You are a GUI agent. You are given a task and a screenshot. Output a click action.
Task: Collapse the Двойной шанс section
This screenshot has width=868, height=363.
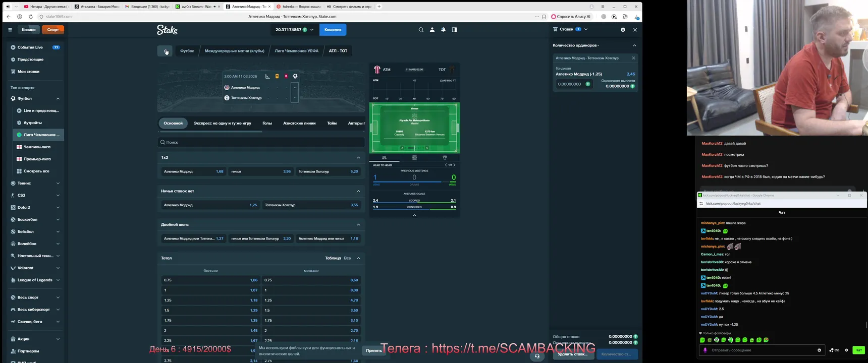[358, 224]
